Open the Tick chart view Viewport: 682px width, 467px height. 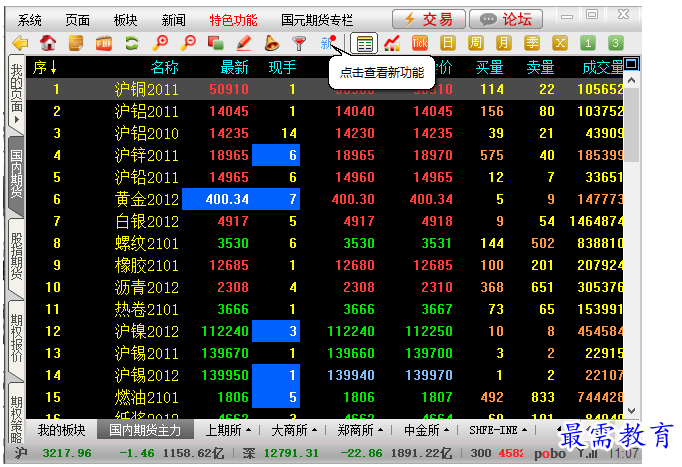coord(420,43)
